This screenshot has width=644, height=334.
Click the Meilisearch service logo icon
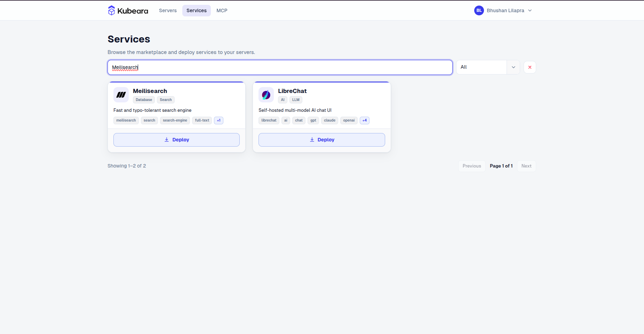[x=121, y=95]
